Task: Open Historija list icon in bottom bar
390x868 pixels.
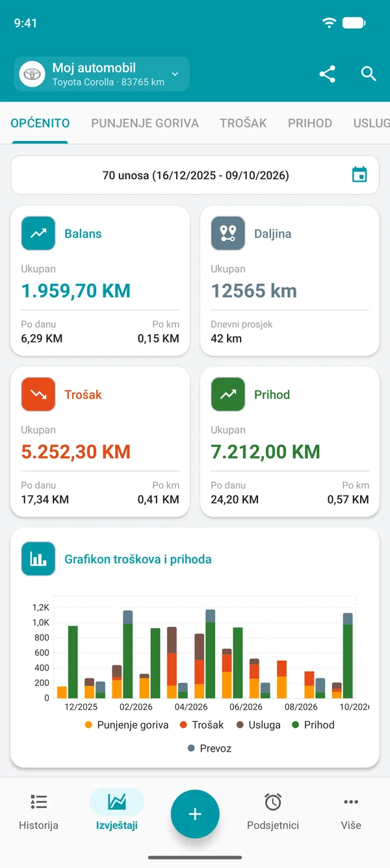Action: point(38,802)
